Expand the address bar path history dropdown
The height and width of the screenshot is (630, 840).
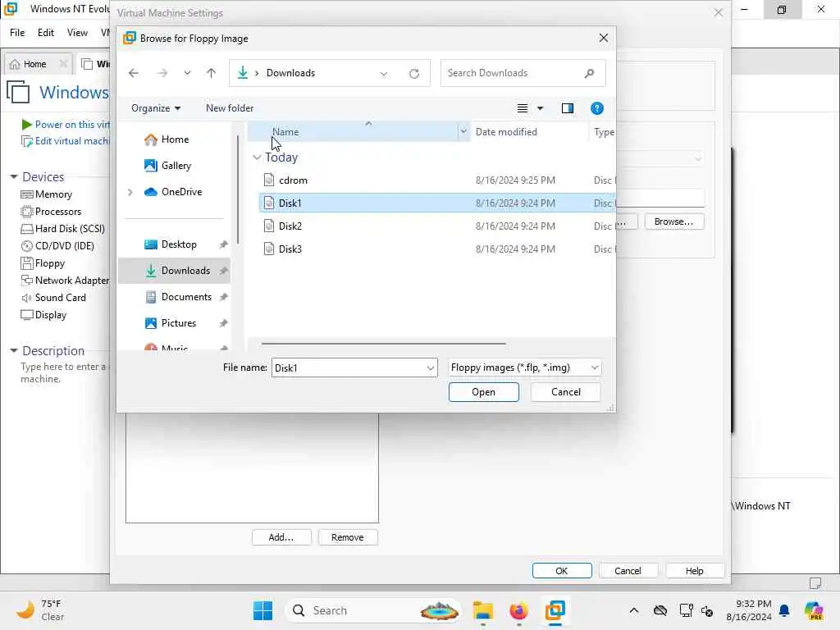point(384,73)
